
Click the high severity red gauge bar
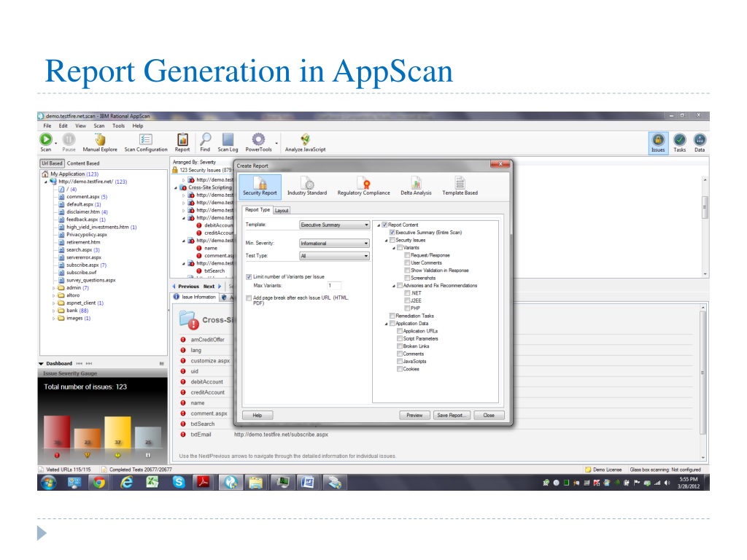coord(57,432)
